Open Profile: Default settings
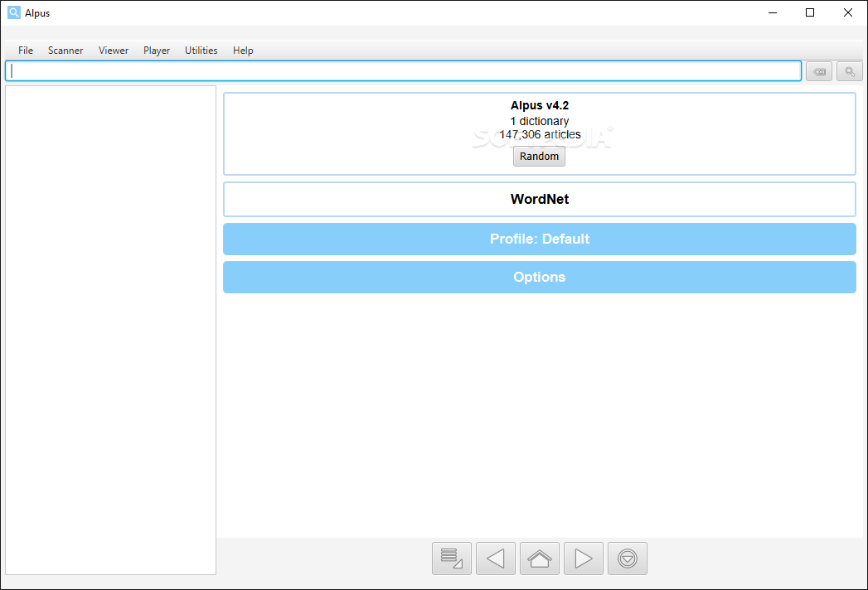 pyautogui.click(x=540, y=239)
